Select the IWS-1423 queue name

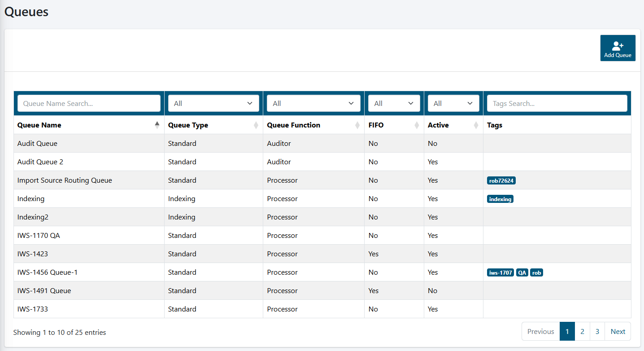[33, 254]
